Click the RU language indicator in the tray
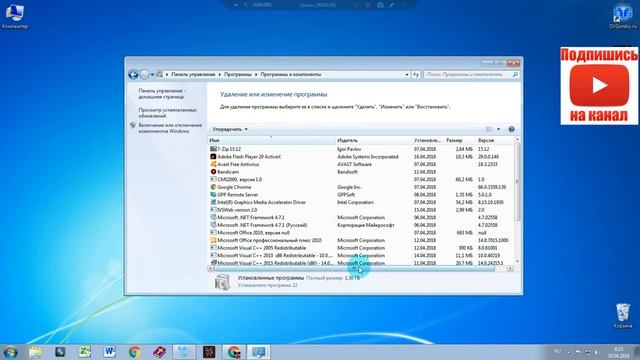 pyautogui.click(x=558, y=351)
